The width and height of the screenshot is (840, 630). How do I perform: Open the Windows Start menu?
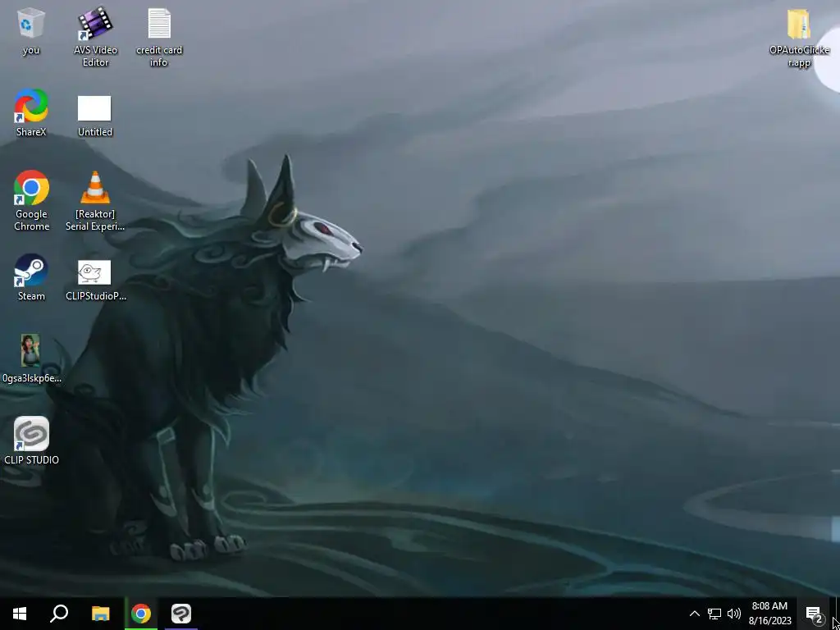[x=20, y=614]
